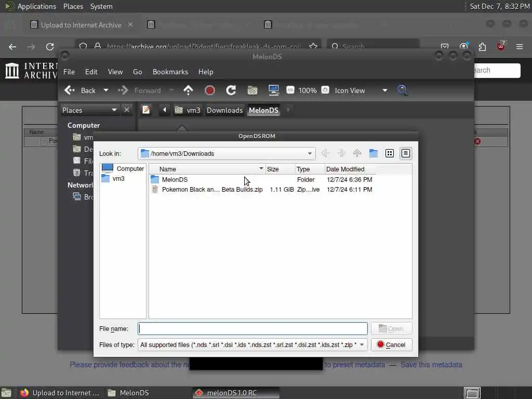Select the Pokemon Black Beta Builds.zip file
The width and height of the screenshot is (532, 399).
tap(212, 189)
